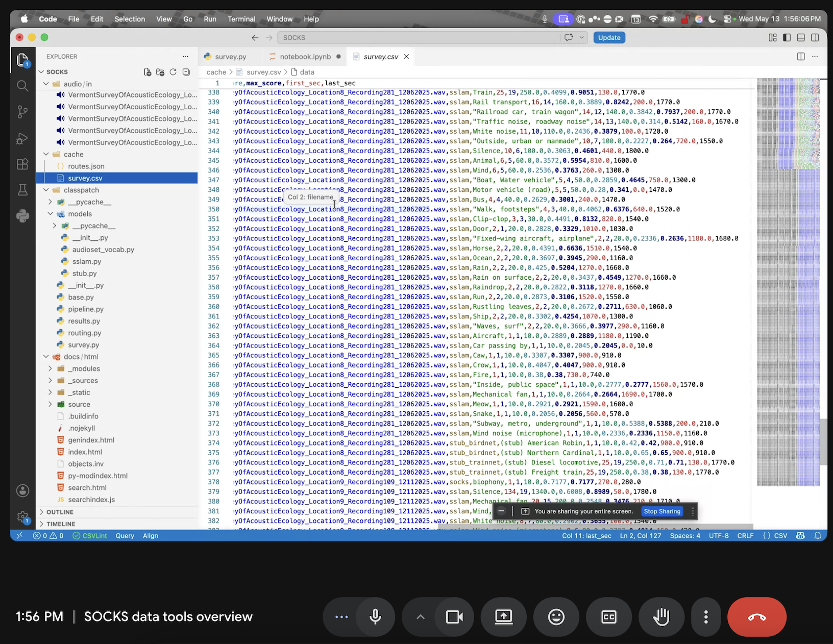833x644 pixels.
Task: Open Run and Debug view
Action: pyautogui.click(x=22, y=138)
